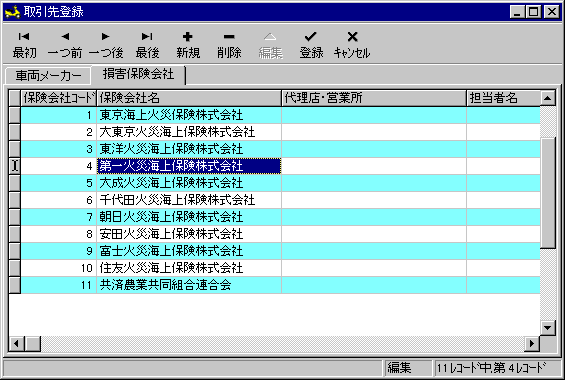The image size is (565, 380).
Task: Select 安田火災海上保険株式会社 cell
Action: pos(189,234)
